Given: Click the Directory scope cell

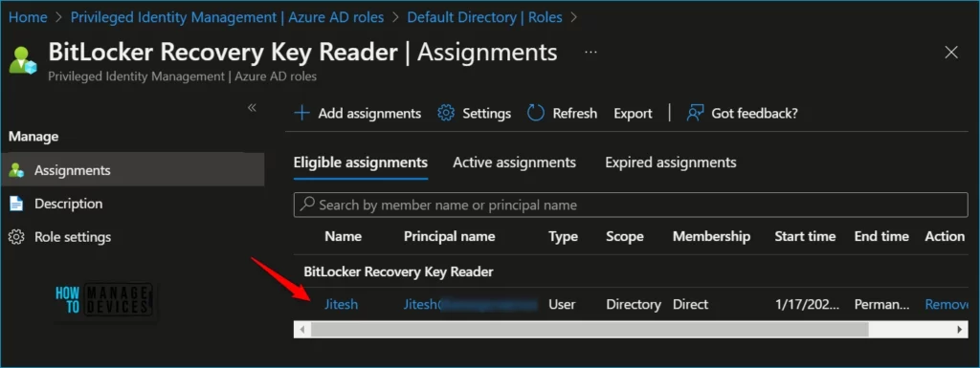Looking at the screenshot, I should 634,304.
